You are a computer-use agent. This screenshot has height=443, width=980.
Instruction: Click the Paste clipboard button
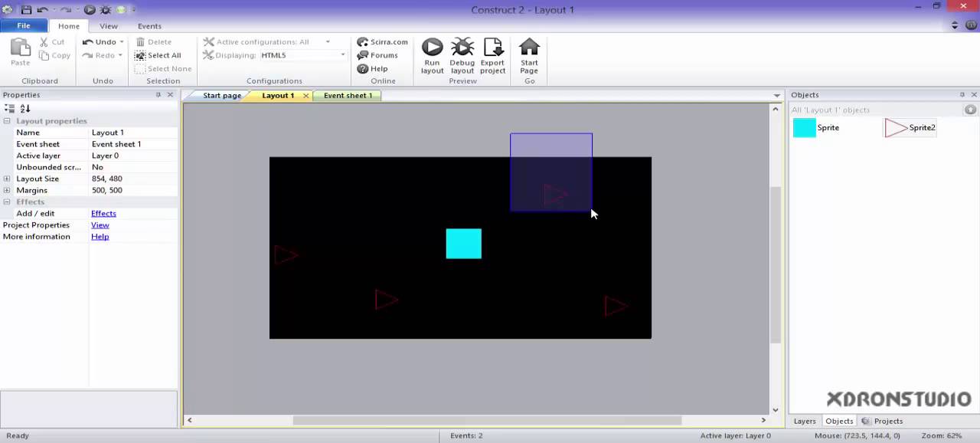pyautogui.click(x=21, y=52)
